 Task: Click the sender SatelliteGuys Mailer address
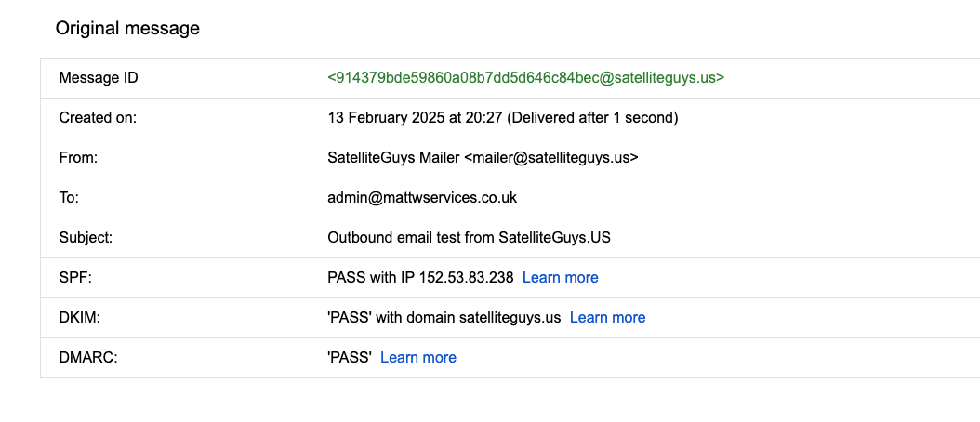(483, 158)
